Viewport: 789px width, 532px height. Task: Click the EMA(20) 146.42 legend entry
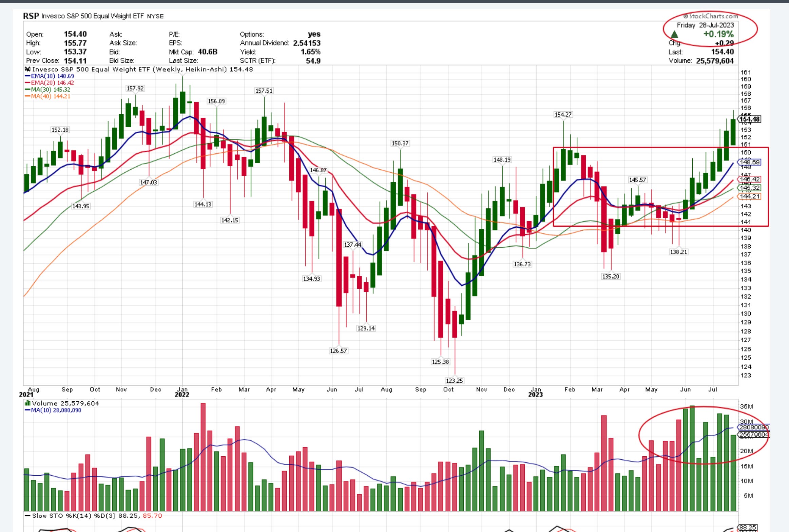[50, 83]
